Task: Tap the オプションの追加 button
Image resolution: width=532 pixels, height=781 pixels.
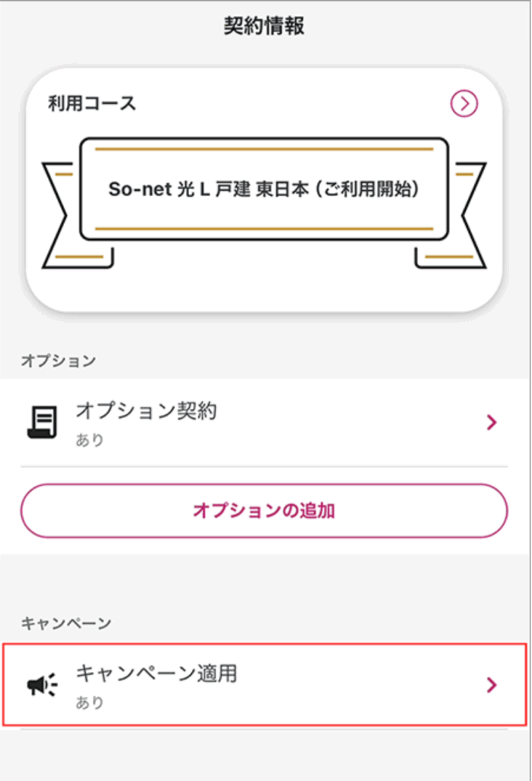Action: click(264, 510)
